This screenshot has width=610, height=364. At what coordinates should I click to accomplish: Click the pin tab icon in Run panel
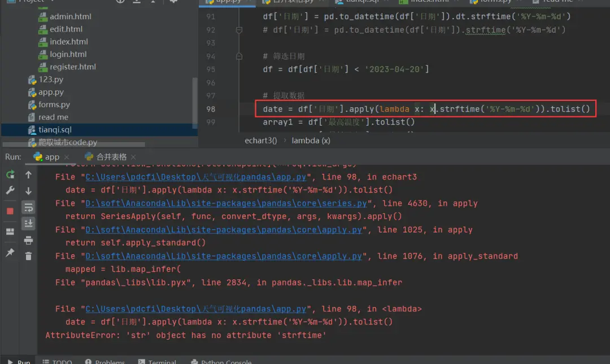(10, 252)
